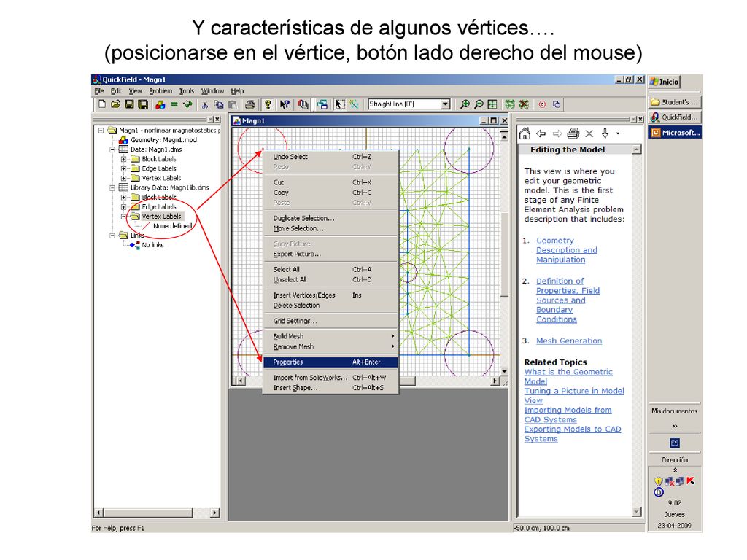Click the Copy toolbar icon

point(219,104)
